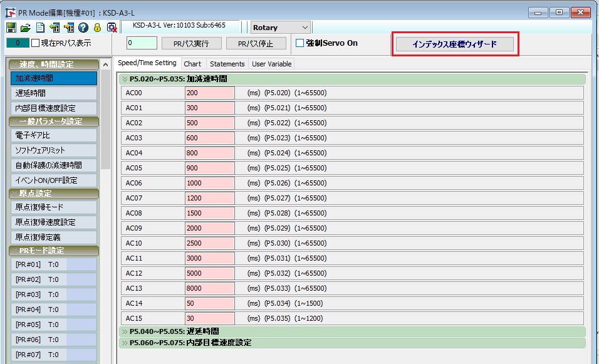The height and width of the screenshot is (364, 599).
Task: Open the User Variable tab
Action: tap(271, 64)
